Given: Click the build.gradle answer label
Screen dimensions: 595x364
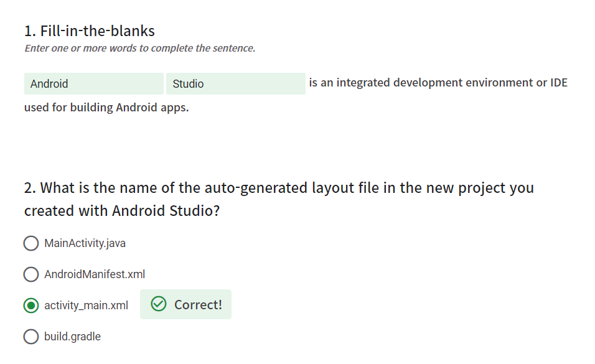Looking at the screenshot, I should pyautogui.click(x=72, y=337).
